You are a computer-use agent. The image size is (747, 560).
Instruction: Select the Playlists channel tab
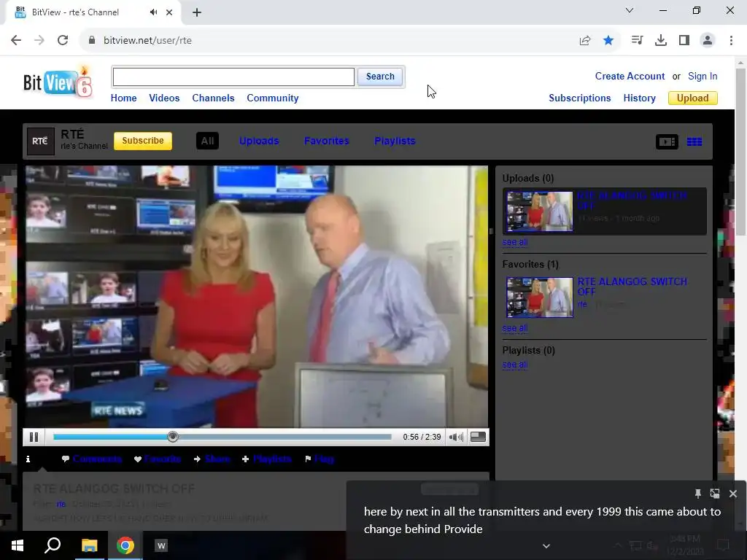click(x=395, y=141)
